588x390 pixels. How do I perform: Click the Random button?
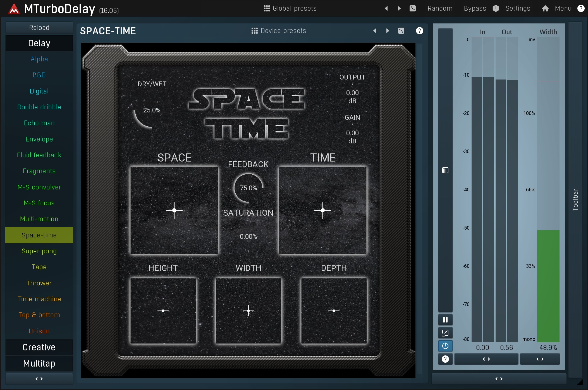(440, 8)
